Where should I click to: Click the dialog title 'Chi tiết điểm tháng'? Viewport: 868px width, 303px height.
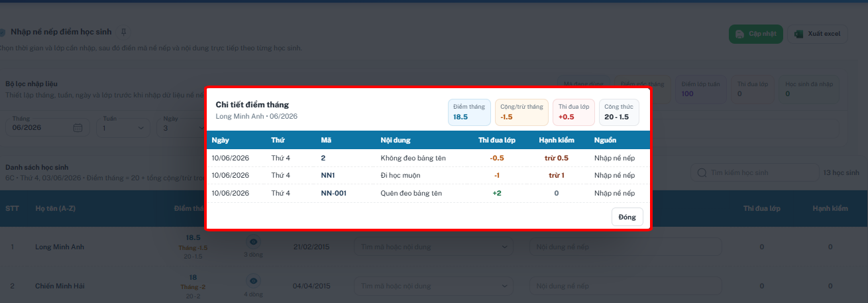pyautogui.click(x=252, y=105)
